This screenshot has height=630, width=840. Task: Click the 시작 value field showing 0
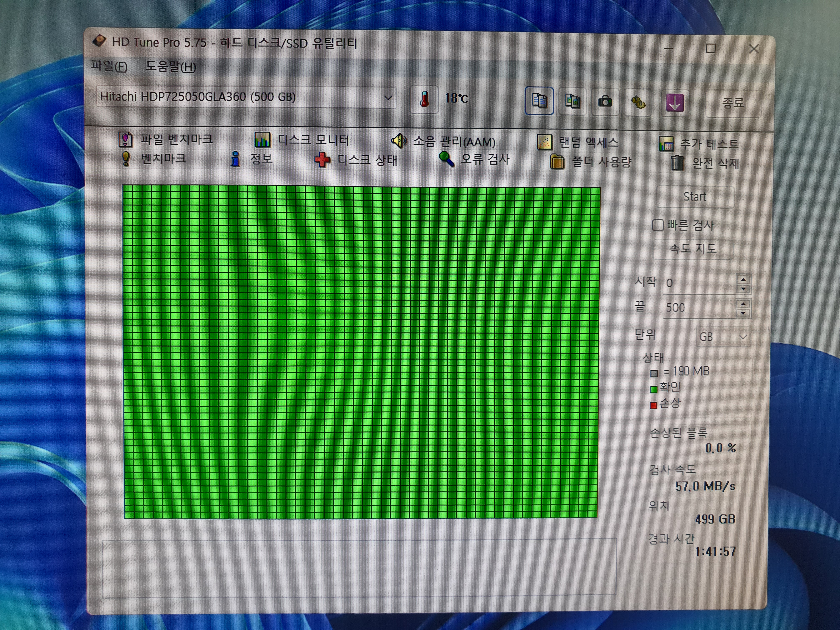tap(700, 284)
